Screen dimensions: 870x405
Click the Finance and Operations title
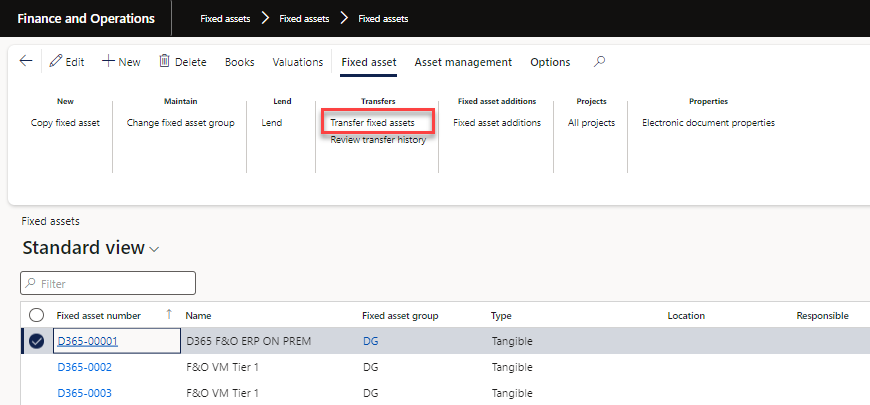point(86,18)
